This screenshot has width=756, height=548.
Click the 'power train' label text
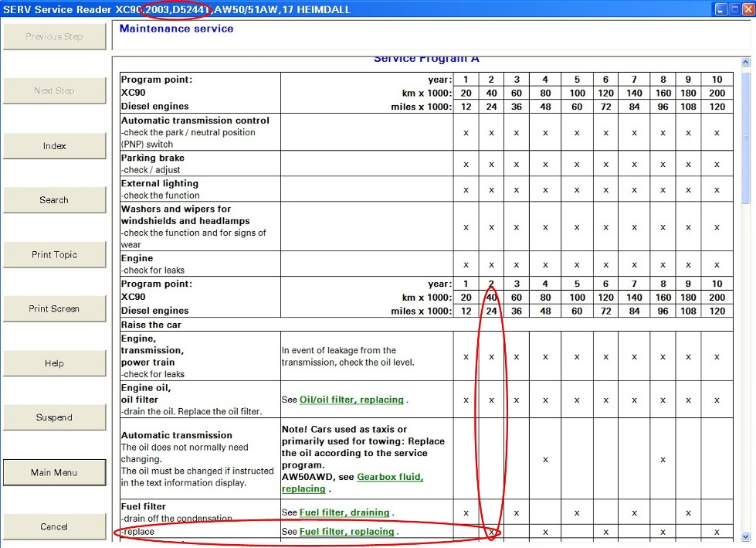tap(148, 362)
